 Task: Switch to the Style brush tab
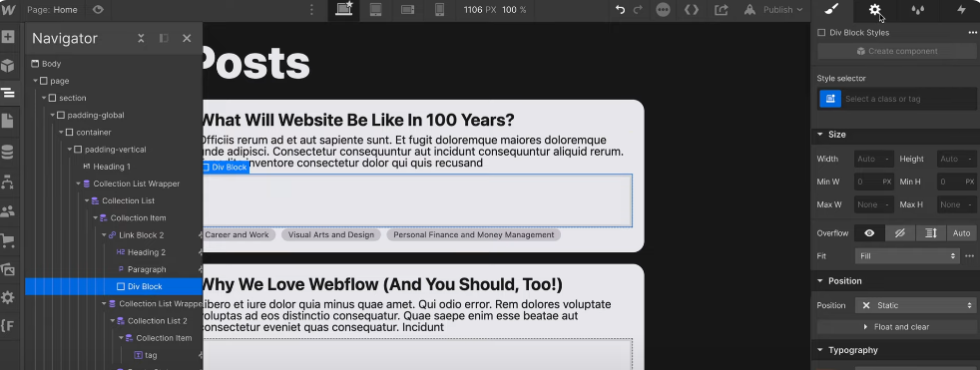pyautogui.click(x=831, y=10)
